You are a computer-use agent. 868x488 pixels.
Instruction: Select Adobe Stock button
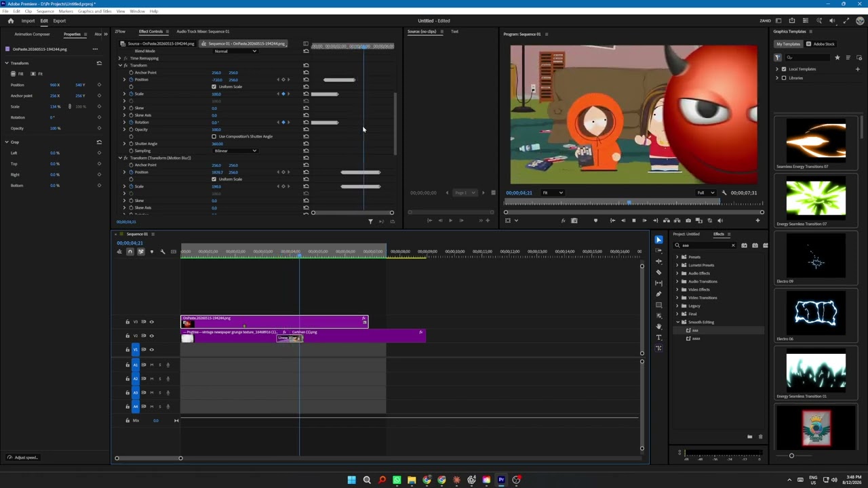[x=821, y=44]
